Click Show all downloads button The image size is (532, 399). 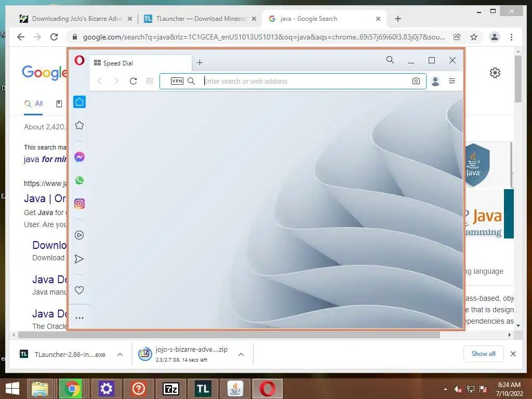[x=484, y=354]
